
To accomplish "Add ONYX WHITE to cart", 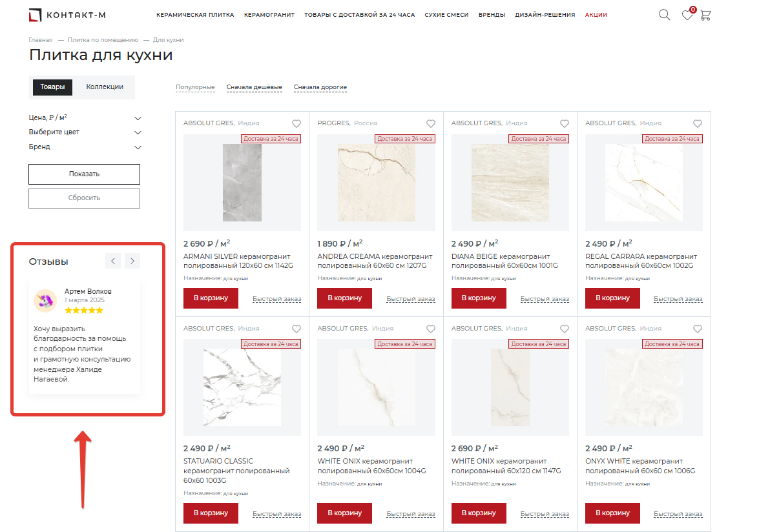I will pos(612,513).
